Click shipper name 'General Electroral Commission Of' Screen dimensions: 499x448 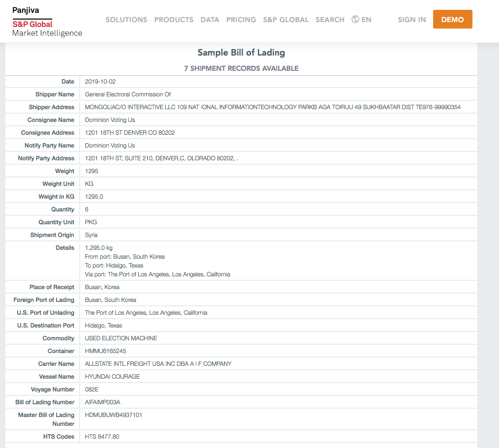128,94
